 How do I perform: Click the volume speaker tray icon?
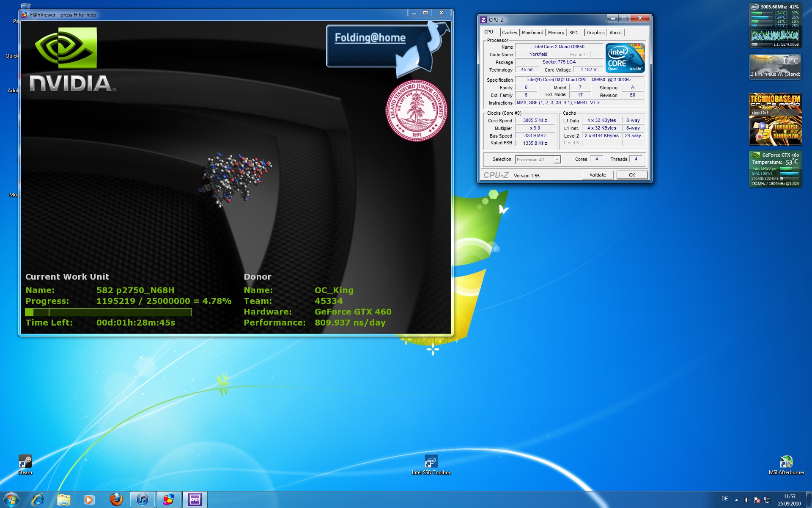[747, 500]
